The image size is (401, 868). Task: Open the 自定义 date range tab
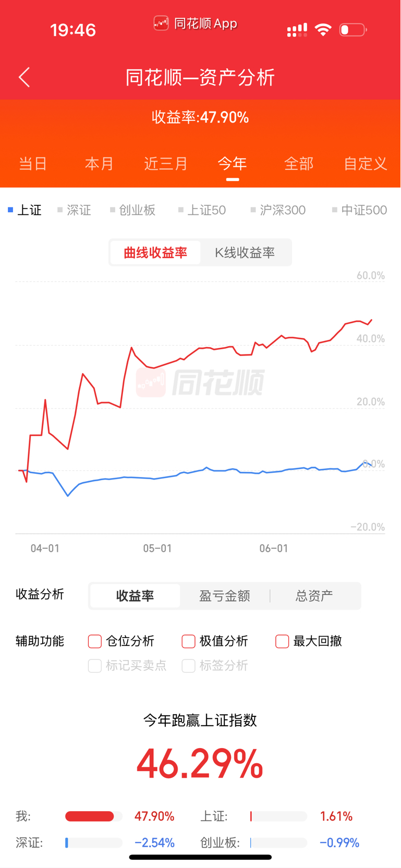(x=366, y=164)
